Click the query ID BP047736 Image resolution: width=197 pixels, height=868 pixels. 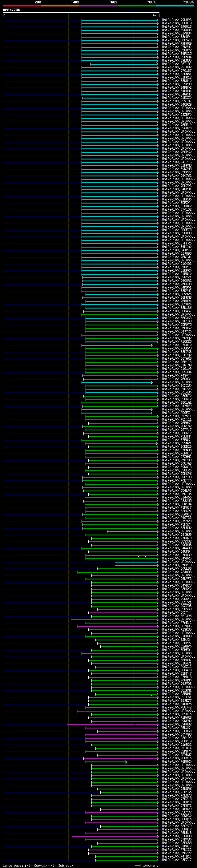[11, 10]
